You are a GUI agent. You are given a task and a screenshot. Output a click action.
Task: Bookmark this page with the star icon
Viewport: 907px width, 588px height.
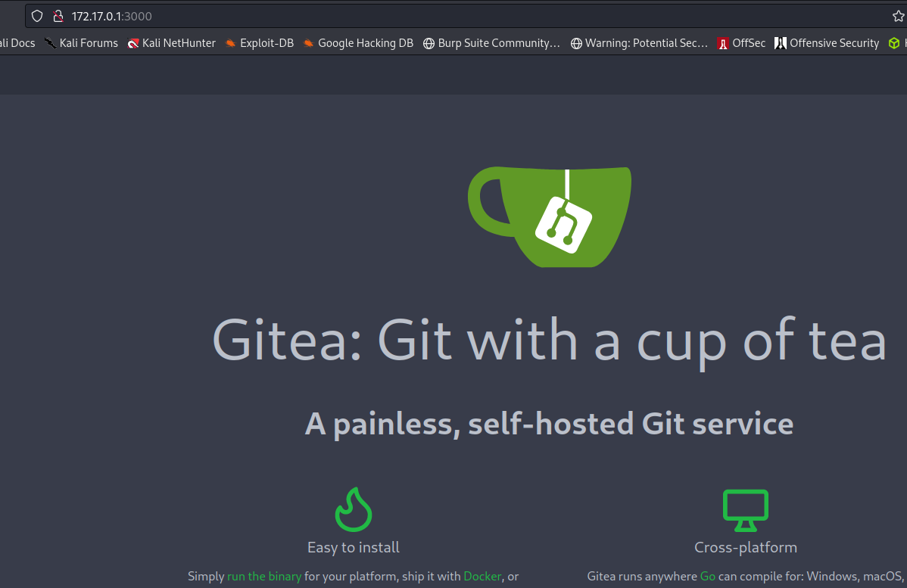point(899,16)
